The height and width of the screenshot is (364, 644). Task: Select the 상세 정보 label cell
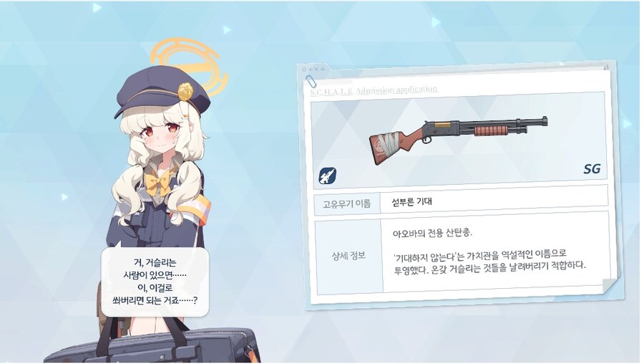(x=348, y=257)
